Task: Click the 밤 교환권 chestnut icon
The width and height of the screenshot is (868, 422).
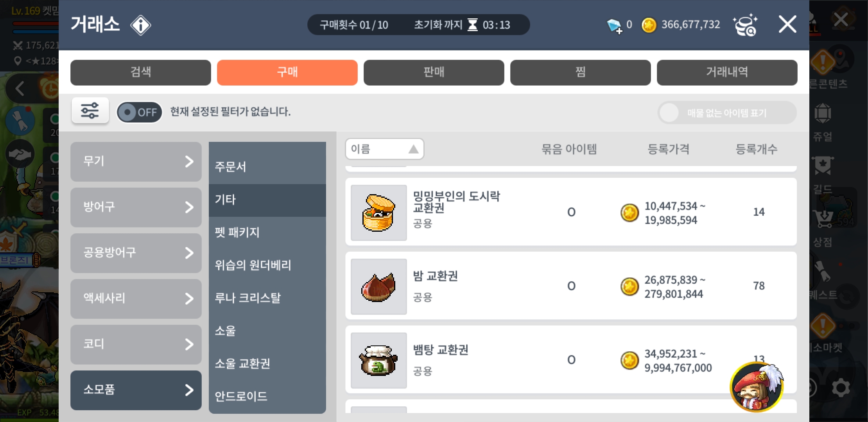Action: (x=378, y=286)
